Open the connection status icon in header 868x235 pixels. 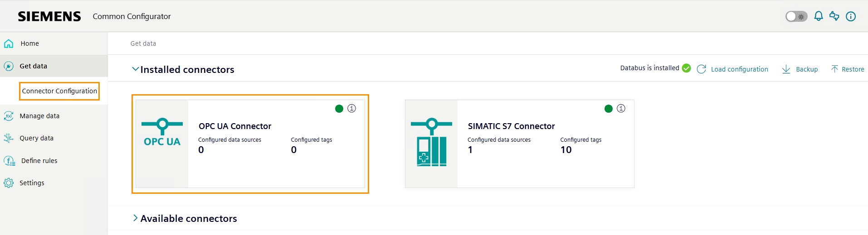pos(834,16)
